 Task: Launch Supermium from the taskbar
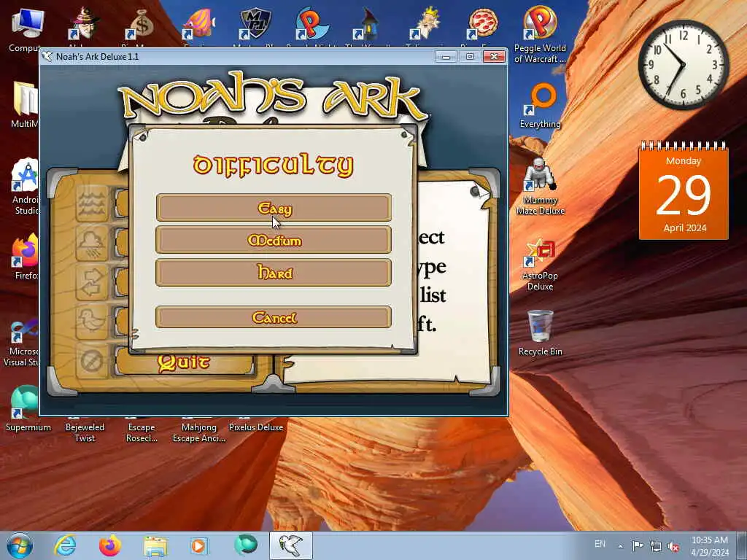245,545
